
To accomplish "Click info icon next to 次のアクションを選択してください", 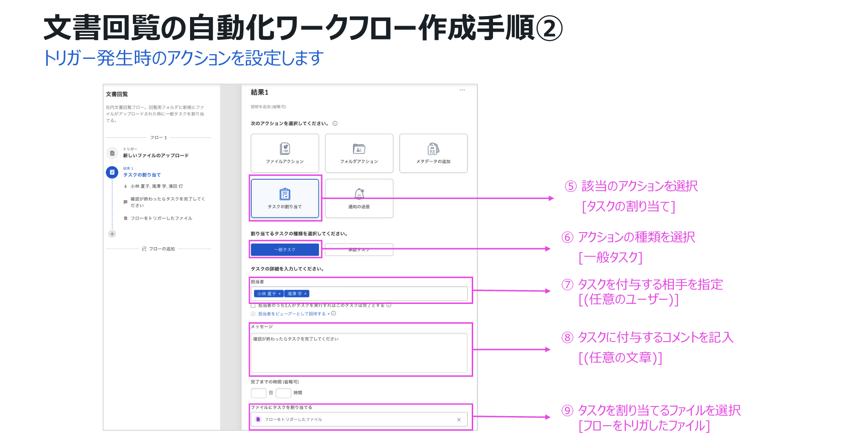I will [x=335, y=124].
